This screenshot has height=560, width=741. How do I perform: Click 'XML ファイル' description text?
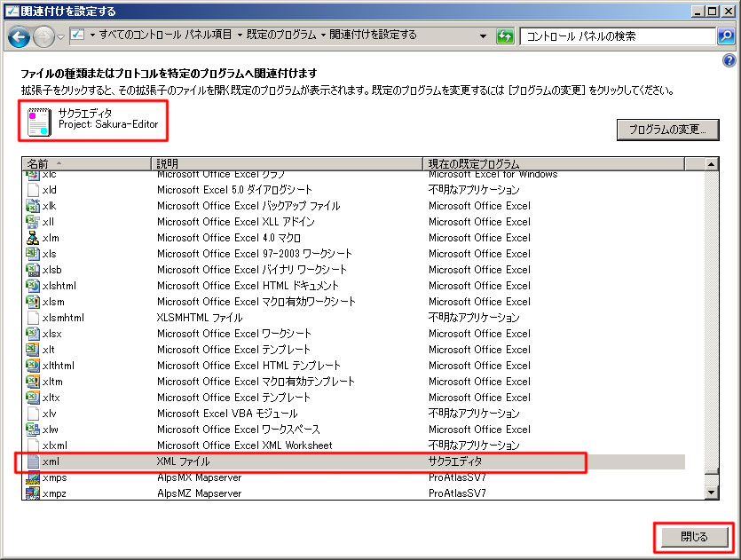click(x=183, y=461)
